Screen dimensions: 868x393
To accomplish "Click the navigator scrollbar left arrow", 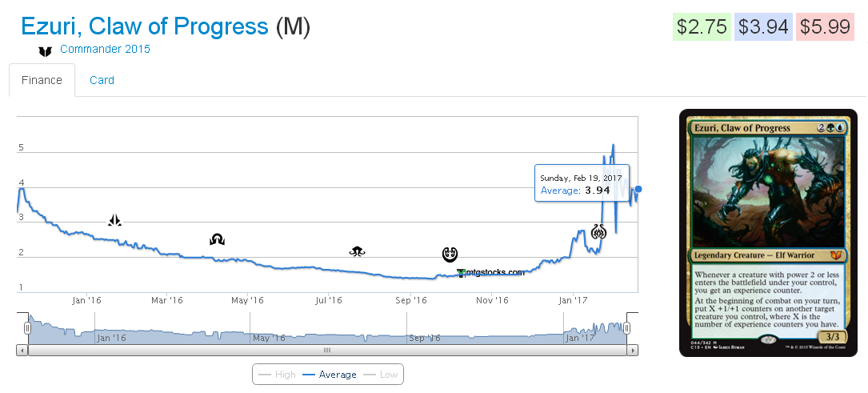I will pos(22,350).
